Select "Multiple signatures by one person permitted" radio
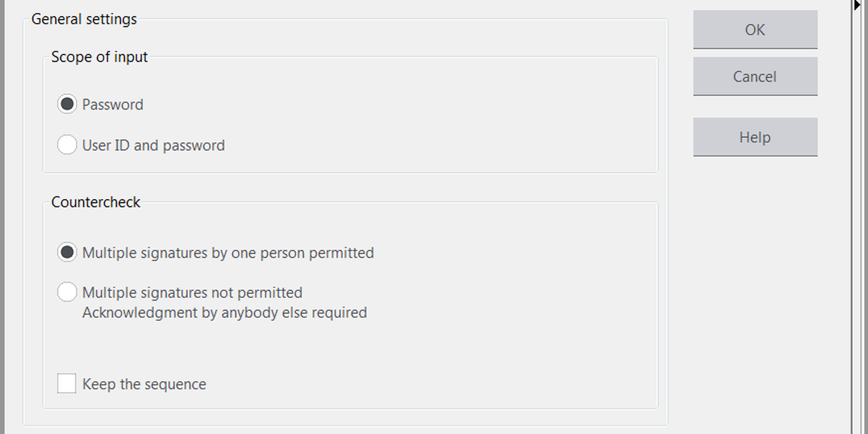The image size is (868, 434). coord(67,252)
